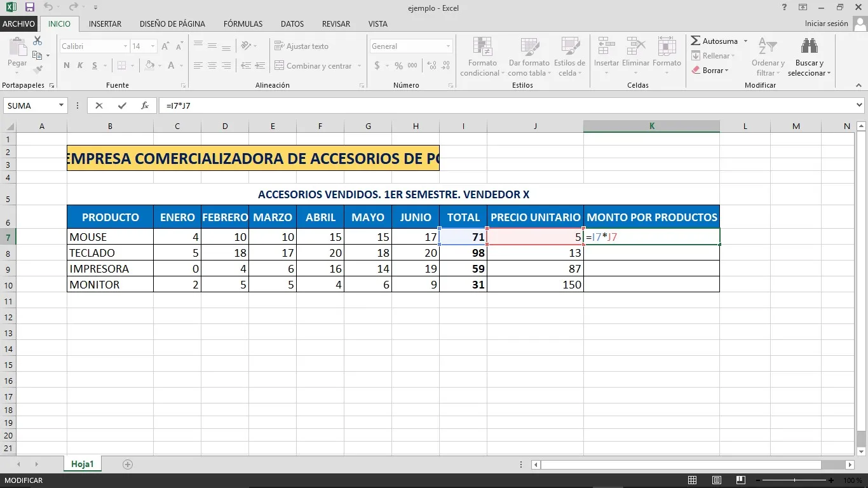Screen dimensions: 868x488
Task: Switch to the DATOS ribbon tab
Action: pyautogui.click(x=292, y=24)
